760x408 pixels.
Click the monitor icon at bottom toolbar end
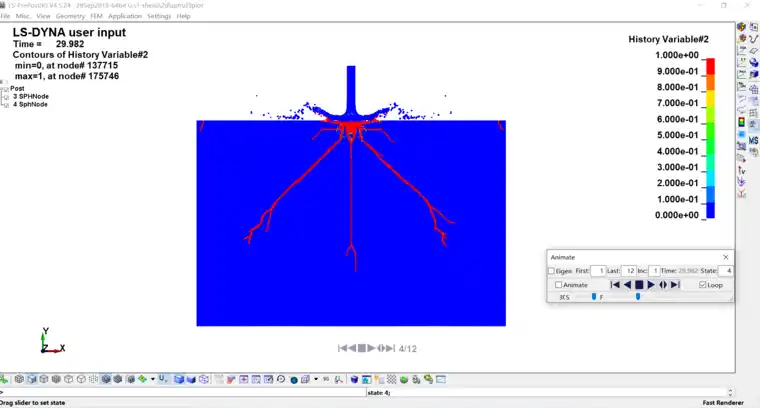[x=441, y=379]
